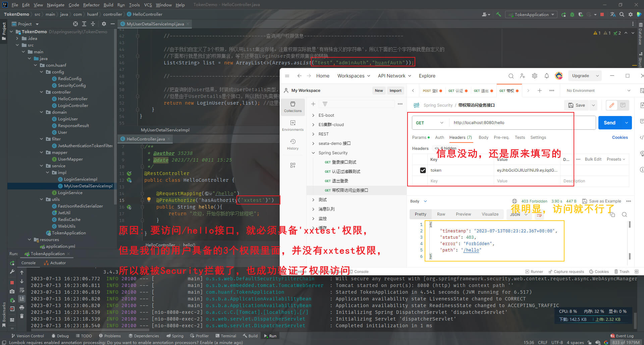Screen dimensions: 644x345
Task: Switch to Raw response view tab
Action: pyautogui.click(x=441, y=214)
